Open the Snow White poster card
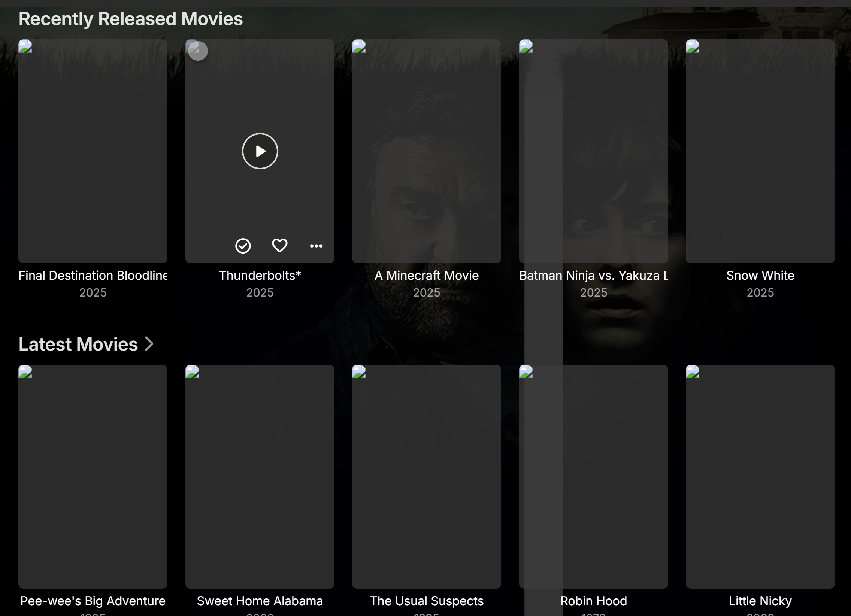Image resolution: width=851 pixels, height=616 pixels. [x=760, y=151]
